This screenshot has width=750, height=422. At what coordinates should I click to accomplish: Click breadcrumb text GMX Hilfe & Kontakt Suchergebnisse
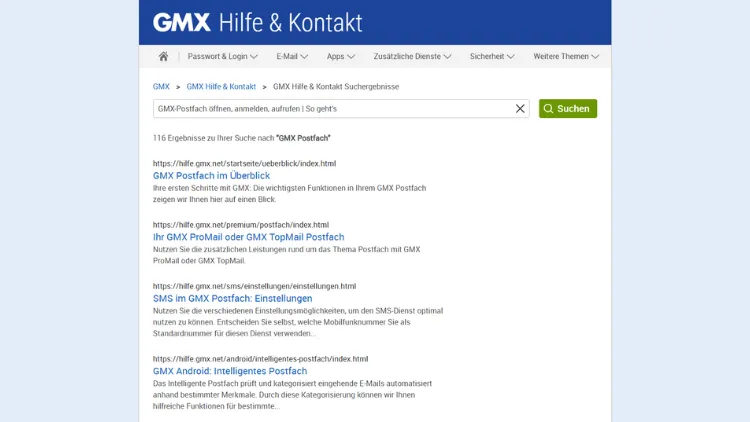pos(336,87)
